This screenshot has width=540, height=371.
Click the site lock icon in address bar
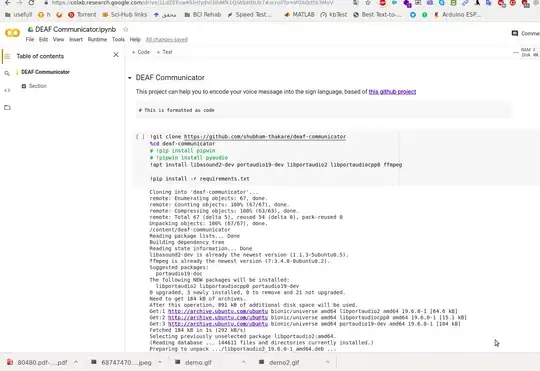pos(46,3)
